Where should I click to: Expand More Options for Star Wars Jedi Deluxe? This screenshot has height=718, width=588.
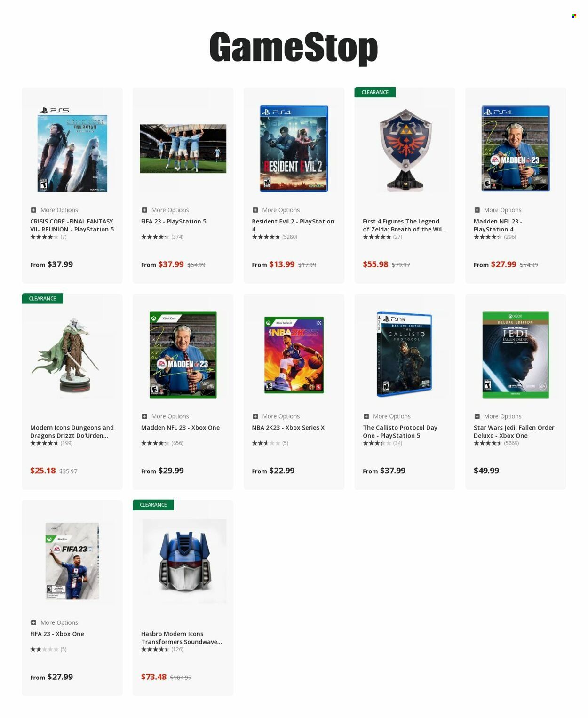[498, 416]
